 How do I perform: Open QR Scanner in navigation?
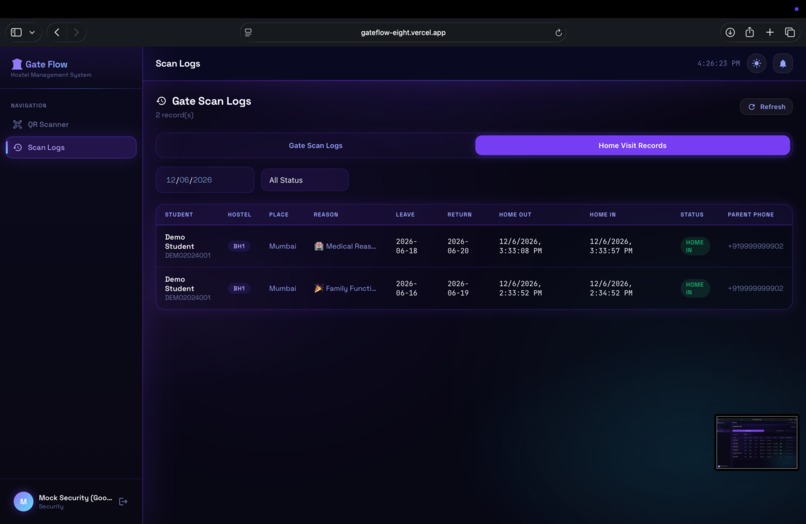pos(71,124)
